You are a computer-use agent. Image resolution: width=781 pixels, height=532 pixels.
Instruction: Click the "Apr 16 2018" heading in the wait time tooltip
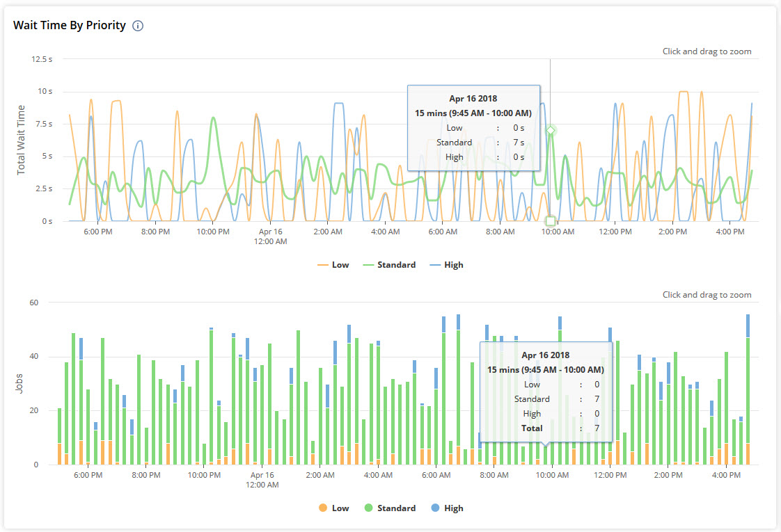click(x=473, y=99)
